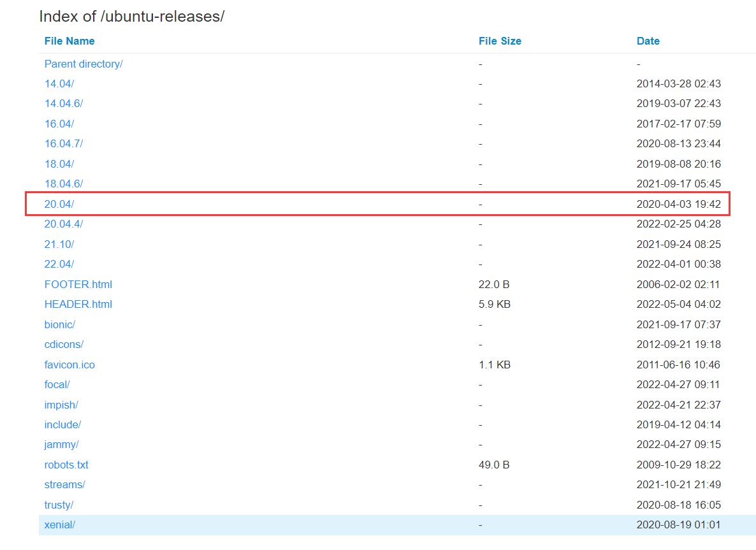The height and width of the screenshot is (550, 756).
Task: Click date 2012-09-21 19:18 of cdicons/
Action: [678, 344]
